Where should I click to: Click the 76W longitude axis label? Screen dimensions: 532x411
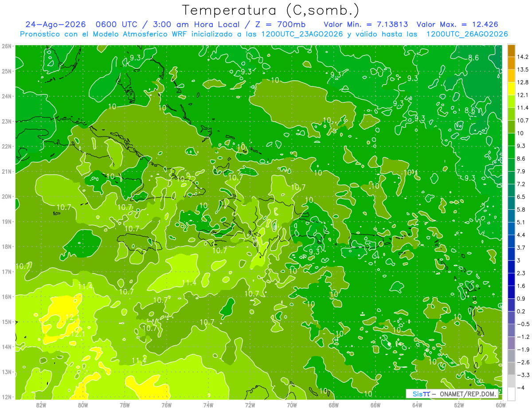(x=166, y=405)
